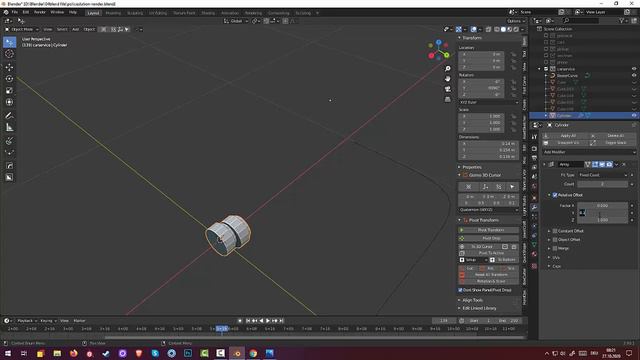Screen dimensions: 640x360
Task: Open the Add Modifier dropdown
Action: (589, 152)
